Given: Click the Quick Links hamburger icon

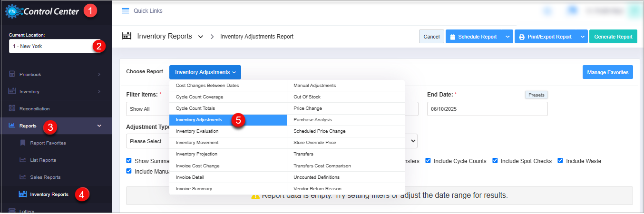Looking at the screenshot, I should pyautogui.click(x=126, y=11).
